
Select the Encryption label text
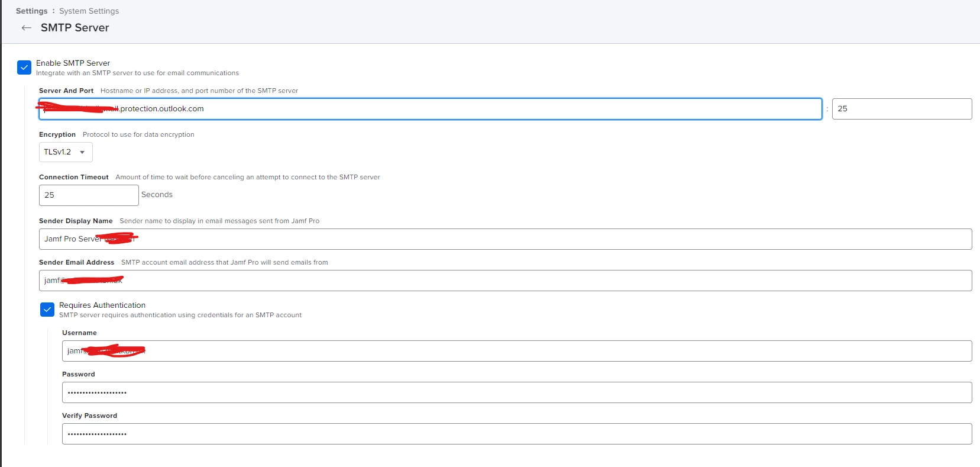(57, 134)
